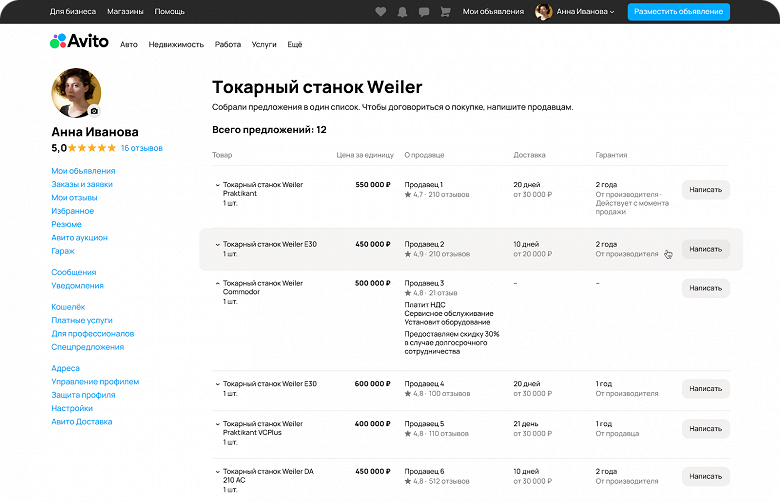Viewport: 780px width, 502px height.
Task: Open the shopping cart icon
Action: pos(444,12)
